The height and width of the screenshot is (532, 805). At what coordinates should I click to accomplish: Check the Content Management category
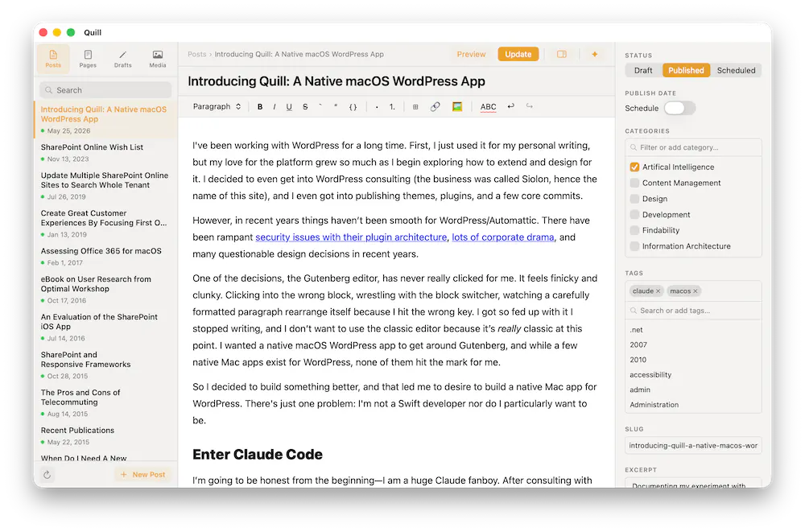pos(634,183)
